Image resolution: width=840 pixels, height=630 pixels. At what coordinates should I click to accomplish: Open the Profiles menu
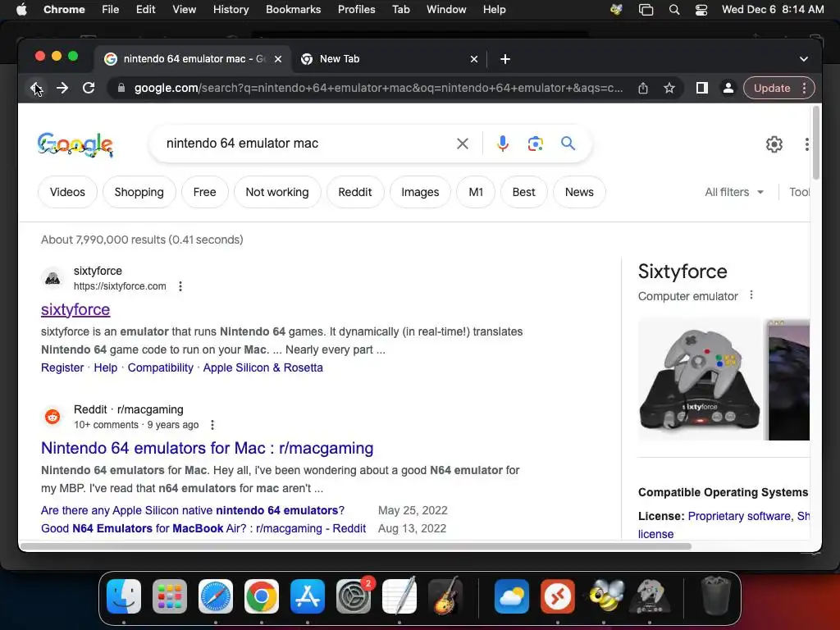pyautogui.click(x=356, y=10)
